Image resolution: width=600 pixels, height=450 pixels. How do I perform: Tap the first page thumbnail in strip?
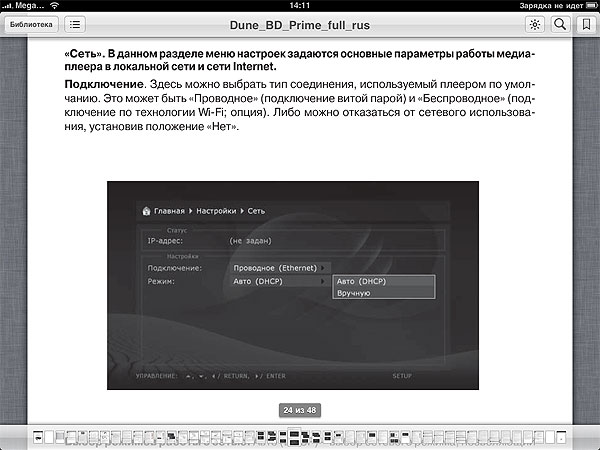tap(37, 437)
